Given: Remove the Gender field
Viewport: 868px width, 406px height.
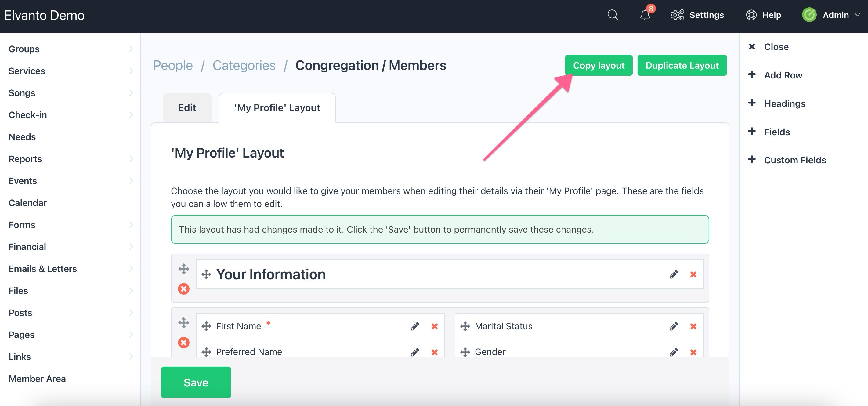Looking at the screenshot, I should [693, 352].
